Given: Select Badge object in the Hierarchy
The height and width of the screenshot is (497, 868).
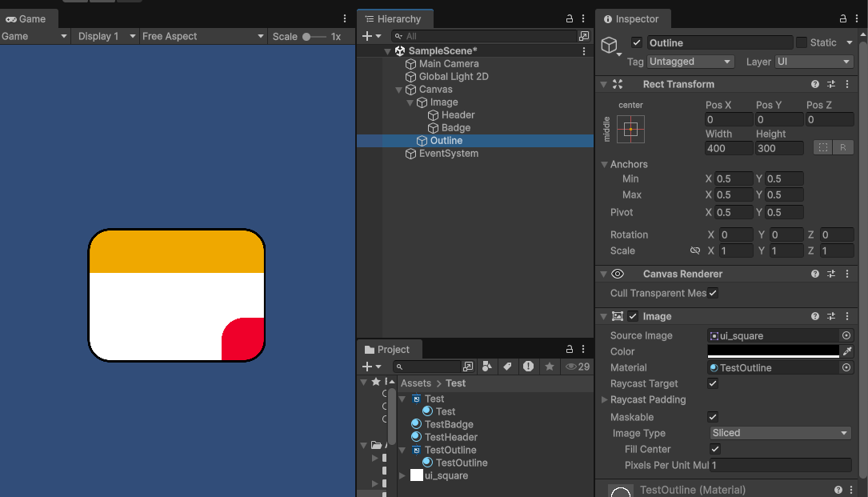Looking at the screenshot, I should click(455, 128).
